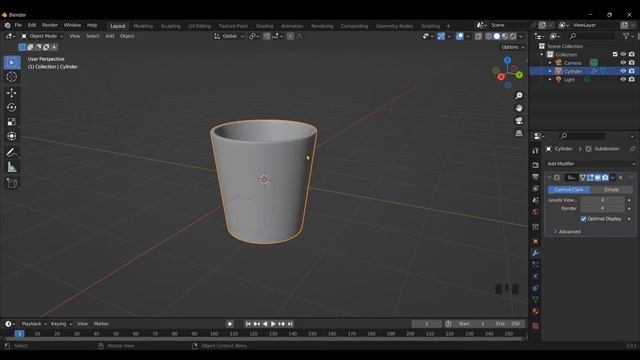Image resolution: width=640 pixels, height=360 pixels.
Task: Open the Global transform orientation dropdown
Action: (229, 36)
